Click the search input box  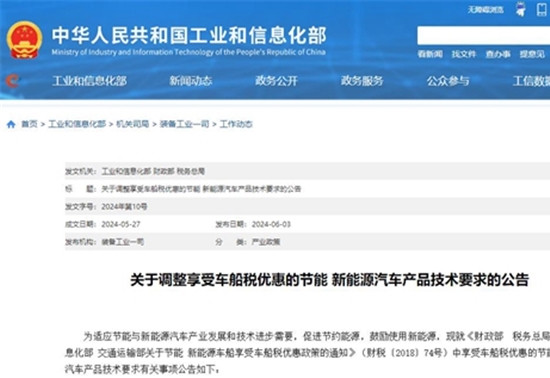[x=483, y=35]
